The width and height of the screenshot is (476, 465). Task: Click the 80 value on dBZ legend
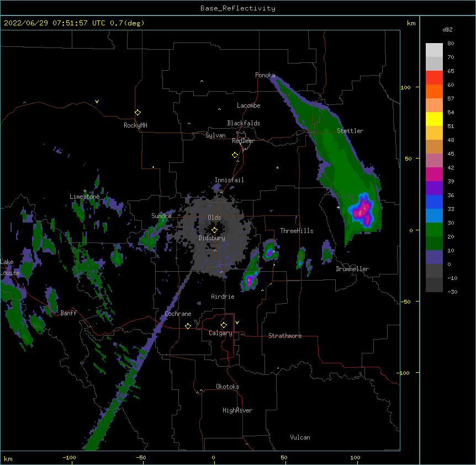[x=451, y=44]
